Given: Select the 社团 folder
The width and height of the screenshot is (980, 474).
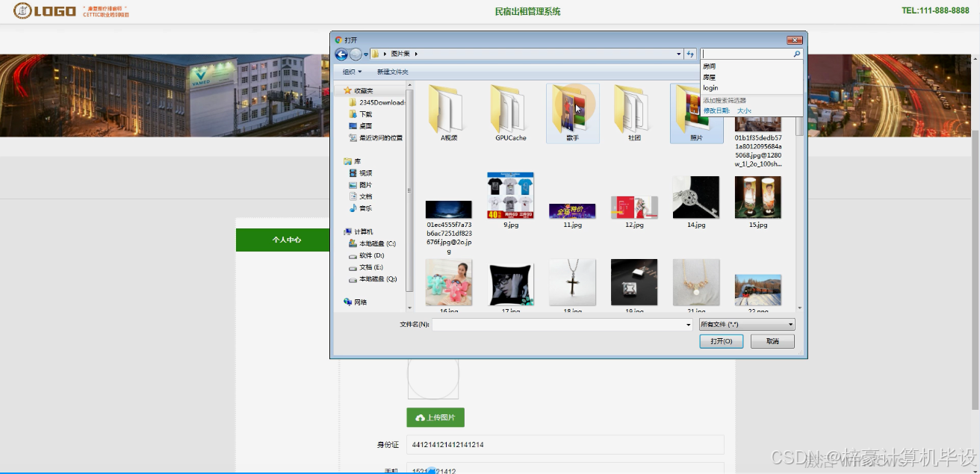Looking at the screenshot, I should 635,113.
